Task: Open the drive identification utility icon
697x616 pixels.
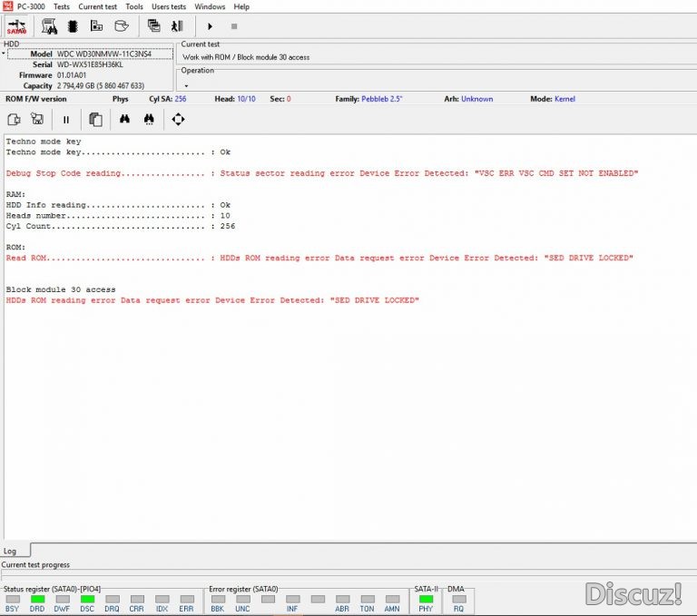Action: pos(49,26)
